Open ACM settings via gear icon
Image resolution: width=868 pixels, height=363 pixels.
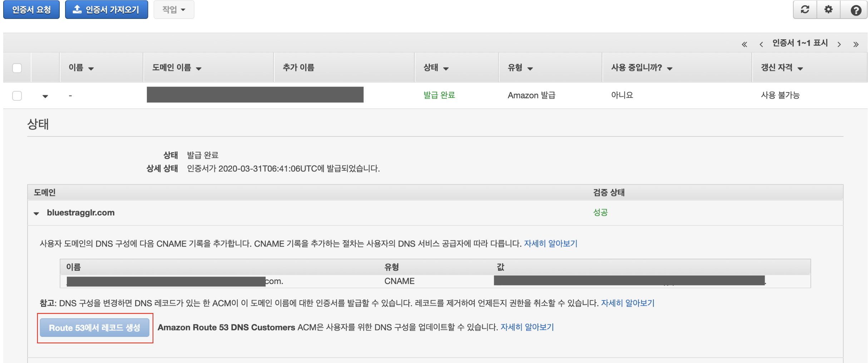pyautogui.click(x=829, y=10)
